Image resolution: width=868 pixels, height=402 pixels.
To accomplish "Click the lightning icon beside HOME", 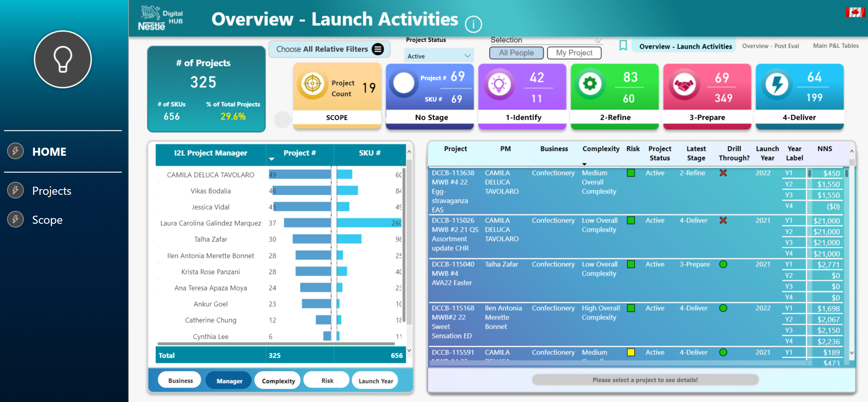I will (x=15, y=151).
